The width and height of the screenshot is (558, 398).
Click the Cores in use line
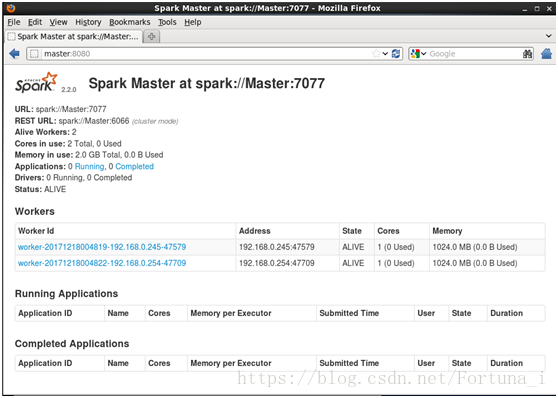coord(68,143)
